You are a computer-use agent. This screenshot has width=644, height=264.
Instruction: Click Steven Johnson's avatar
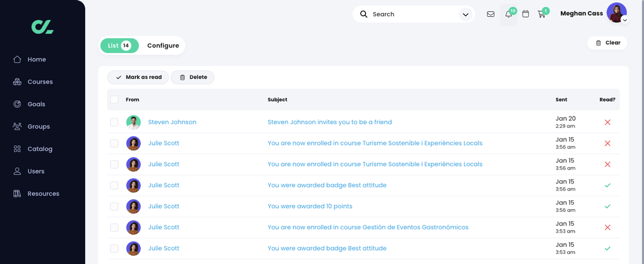[x=134, y=122]
